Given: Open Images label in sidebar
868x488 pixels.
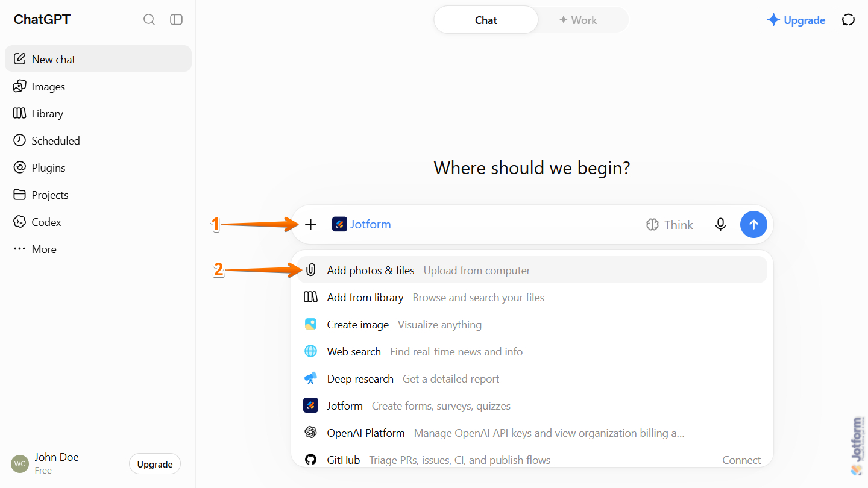Looking at the screenshot, I should point(48,86).
